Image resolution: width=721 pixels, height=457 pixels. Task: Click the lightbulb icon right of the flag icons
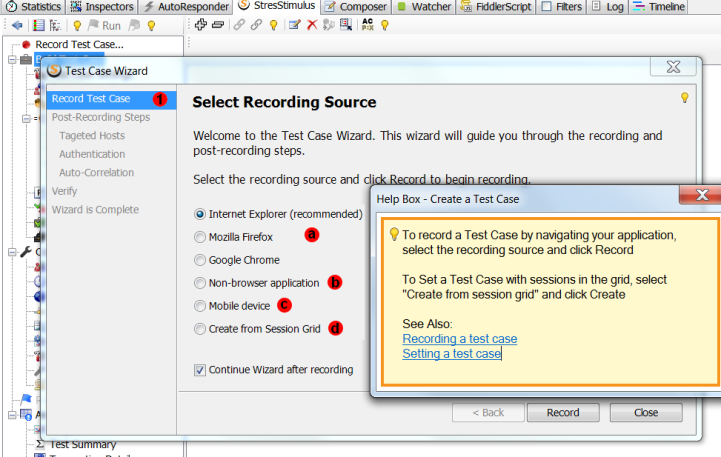[151, 26]
